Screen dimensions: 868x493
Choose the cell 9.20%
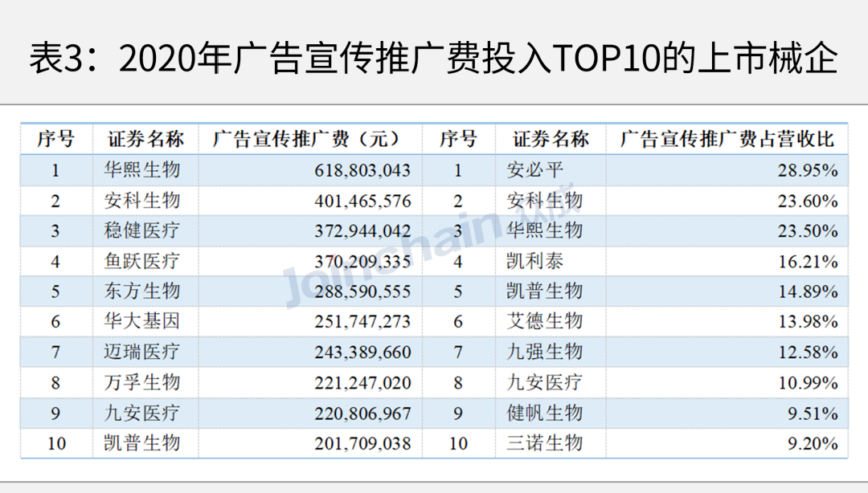[x=813, y=444]
